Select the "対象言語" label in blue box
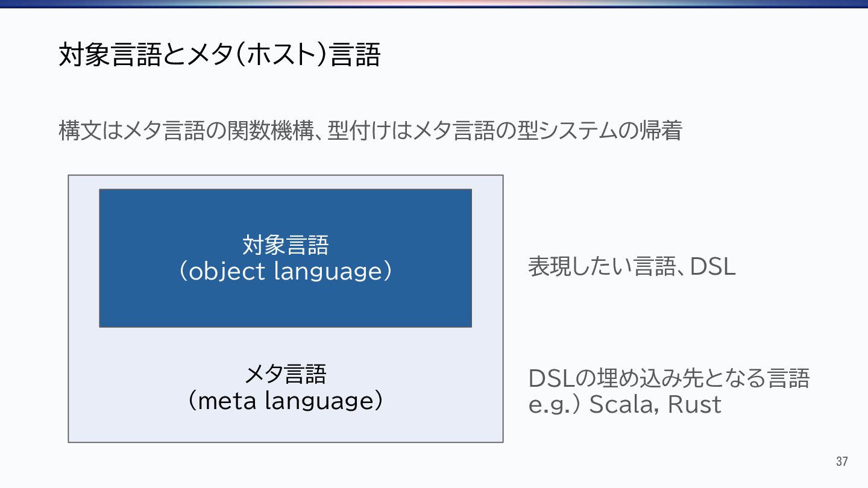This screenshot has width=868, height=488. (285, 245)
